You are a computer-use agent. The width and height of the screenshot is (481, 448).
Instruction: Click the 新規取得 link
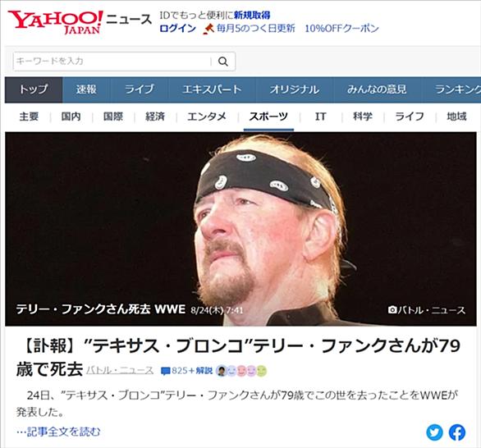click(x=252, y=15)
